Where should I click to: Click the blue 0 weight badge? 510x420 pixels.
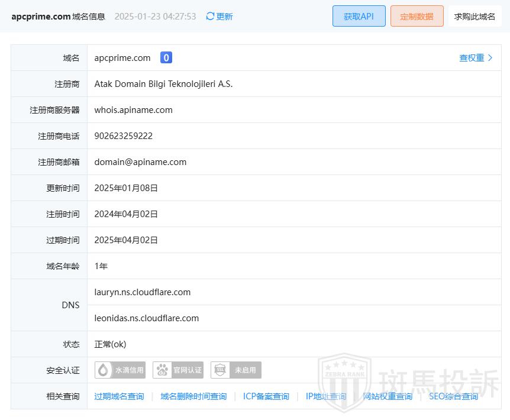pos(166,58)
